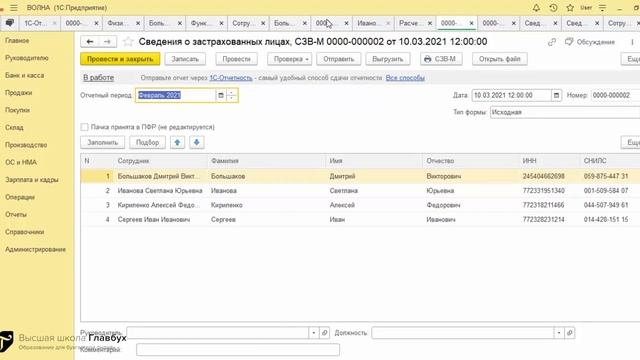Open ОС и НМА section
The image size is (640, 360).
click(x=21, y=162)
